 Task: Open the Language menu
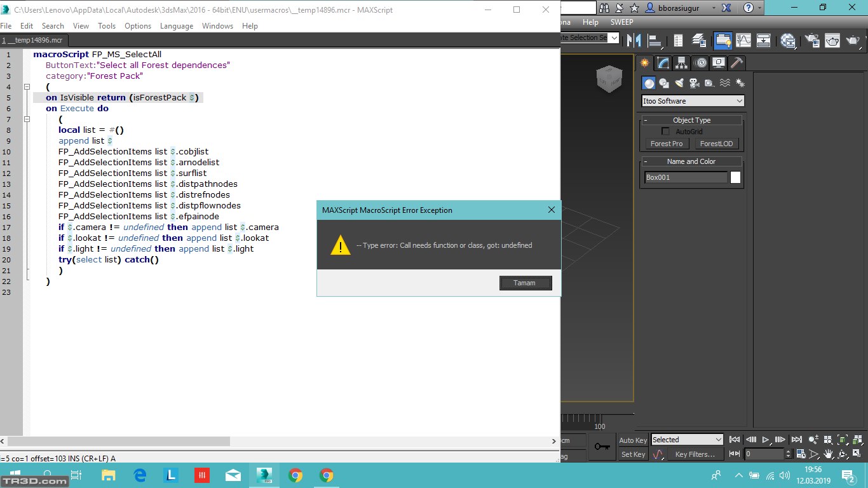(x=176, y=26)
